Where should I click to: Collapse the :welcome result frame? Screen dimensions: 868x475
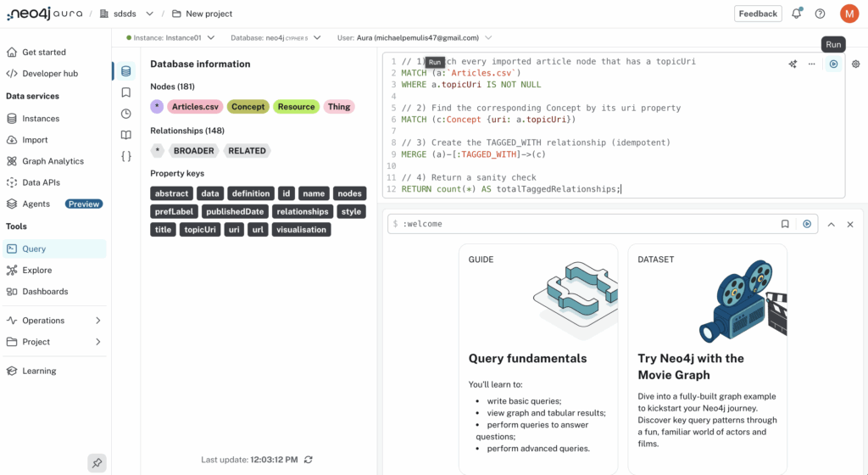pyautogui.click(x=831, y=224)
